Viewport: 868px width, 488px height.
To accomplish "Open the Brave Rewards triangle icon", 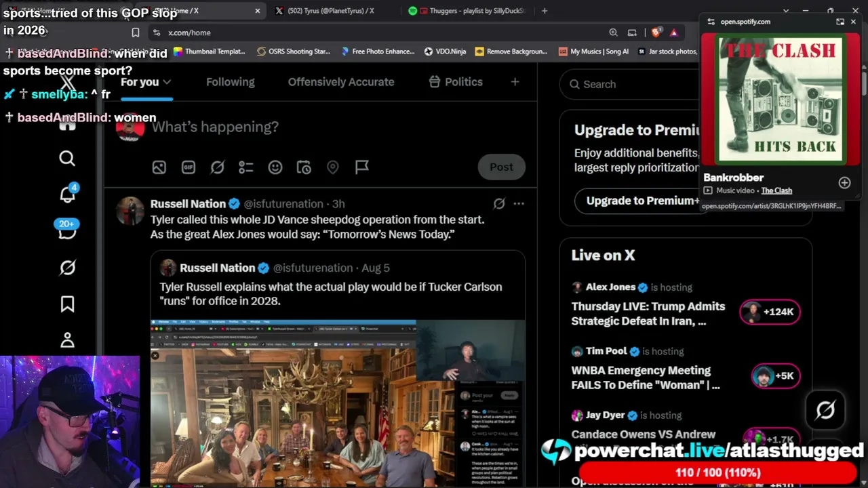I will coord(673,33).
